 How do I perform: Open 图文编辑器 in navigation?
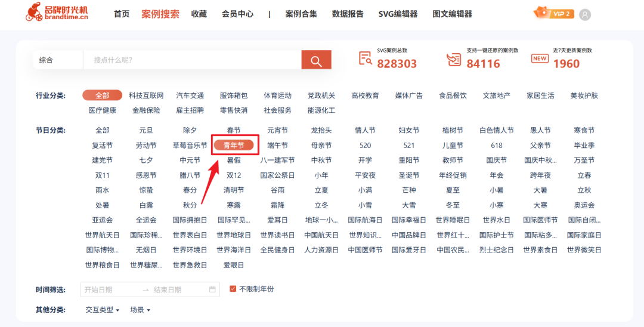[x=452, y=14]
